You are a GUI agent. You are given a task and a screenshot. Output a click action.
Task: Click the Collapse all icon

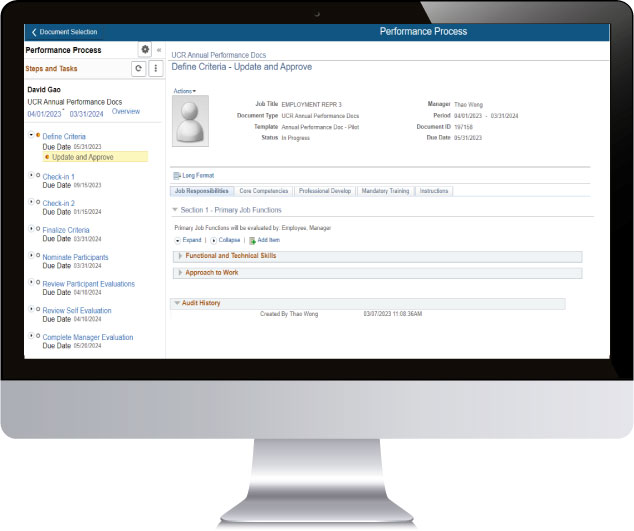(214, 240)
